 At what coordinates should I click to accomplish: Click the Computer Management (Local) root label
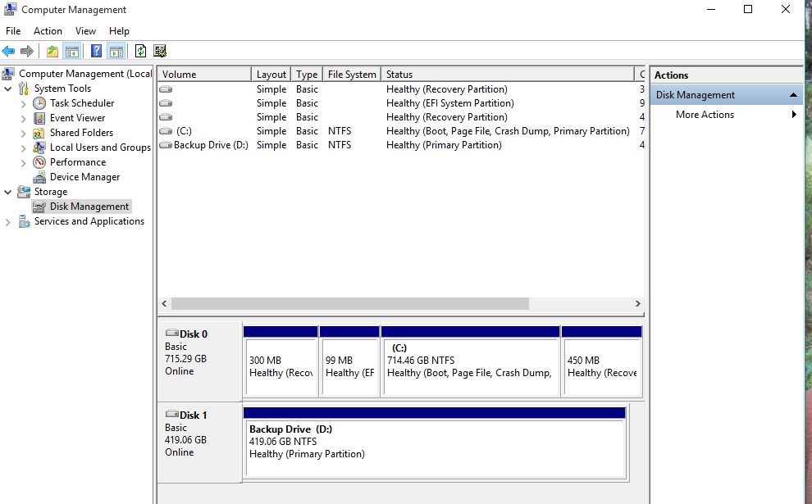coord(85,74)
